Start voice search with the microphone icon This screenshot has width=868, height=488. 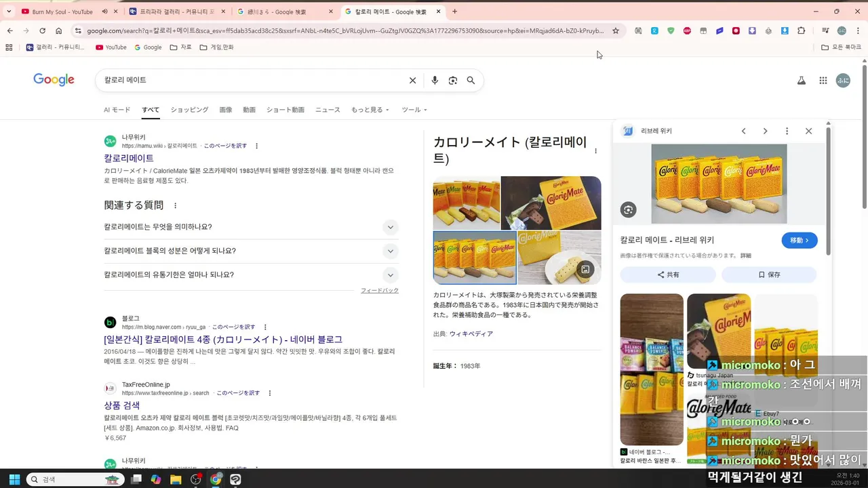pyautogui.click(x=435, y=80)
